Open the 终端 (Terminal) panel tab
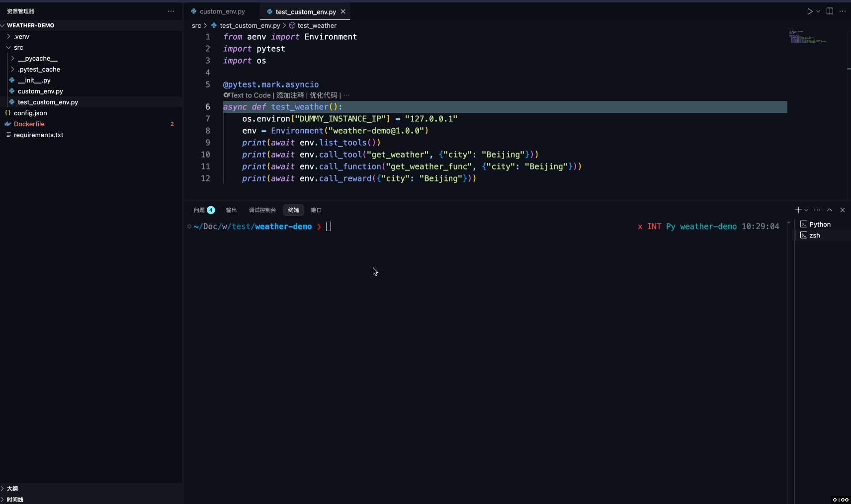 tap(293, 210)
